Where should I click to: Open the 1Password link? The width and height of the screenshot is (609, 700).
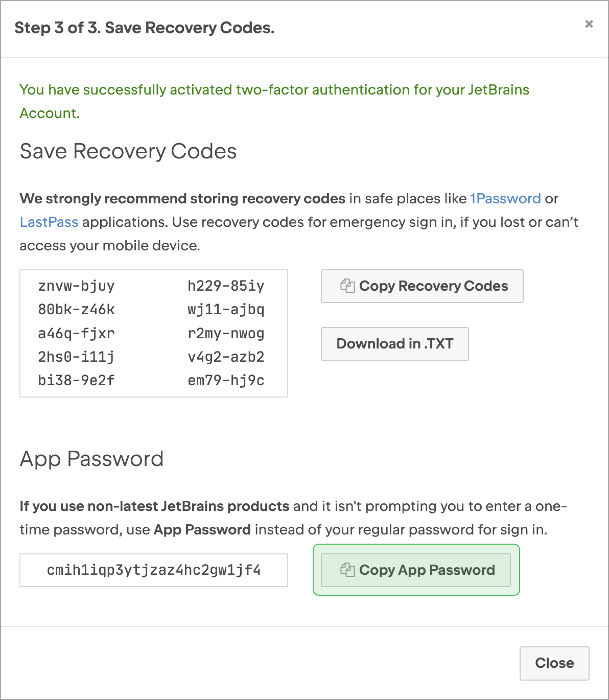(505, 198)
